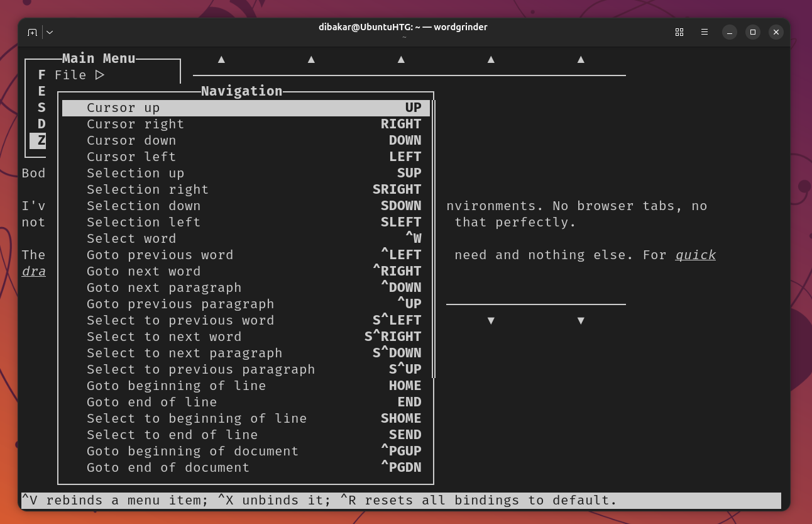Pick Goto next word item
This screenshot has height=524, width=812.
click(x=246, y=271)
